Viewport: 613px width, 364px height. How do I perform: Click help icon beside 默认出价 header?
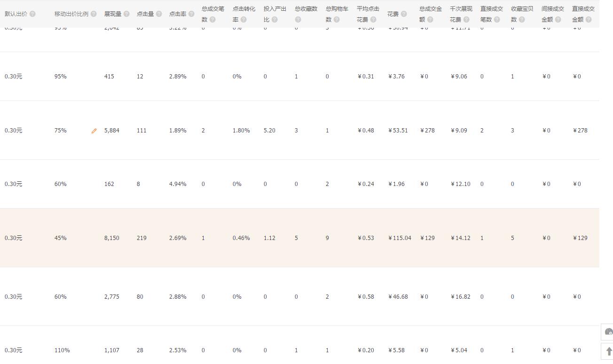(x=32, y=14)
